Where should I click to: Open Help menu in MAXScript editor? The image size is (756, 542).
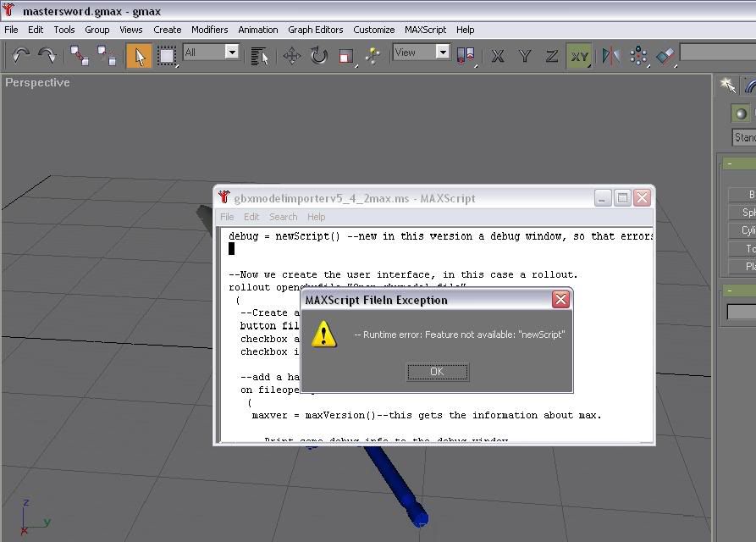pyautogui.click(x=317, y=217)
